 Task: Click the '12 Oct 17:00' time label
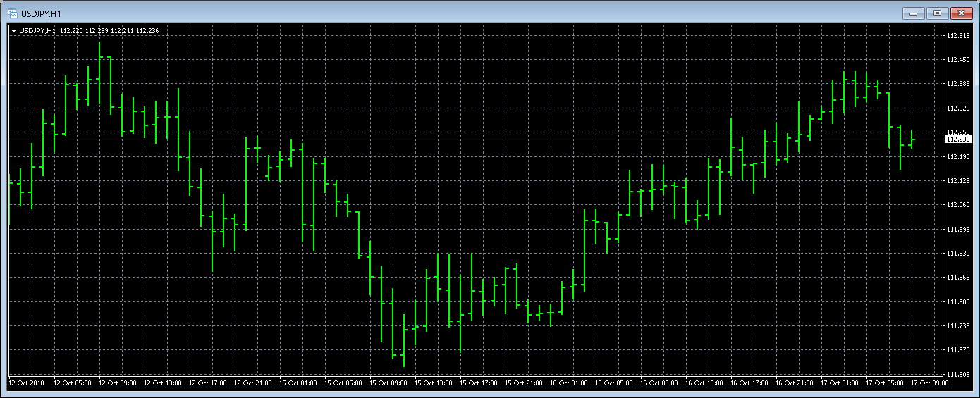point(208,383)
